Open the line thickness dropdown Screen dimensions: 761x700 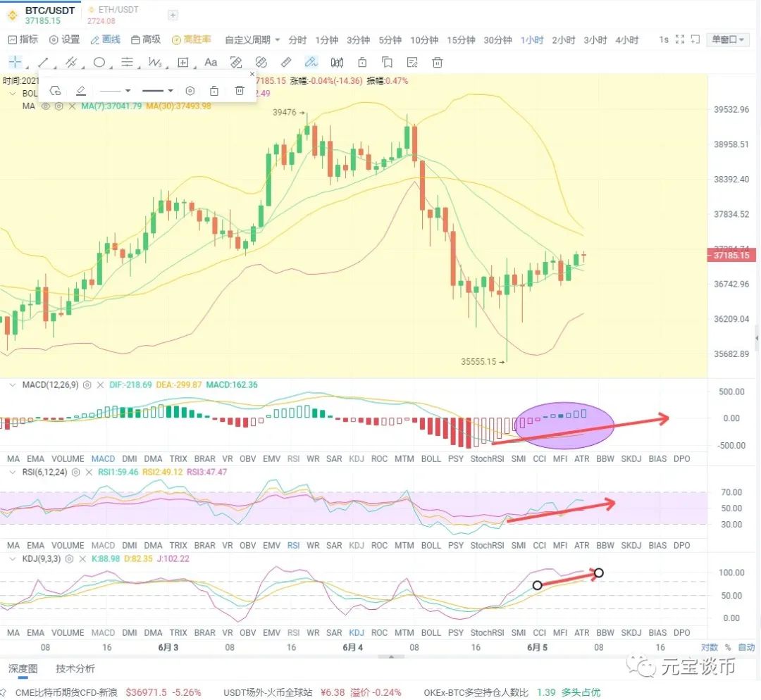[x=156, y=90]
